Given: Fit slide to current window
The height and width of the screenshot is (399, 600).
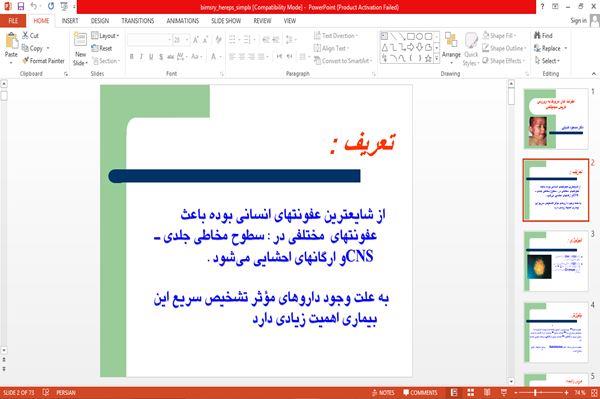Looking at the screenshot, I should (x=594, y=392).
